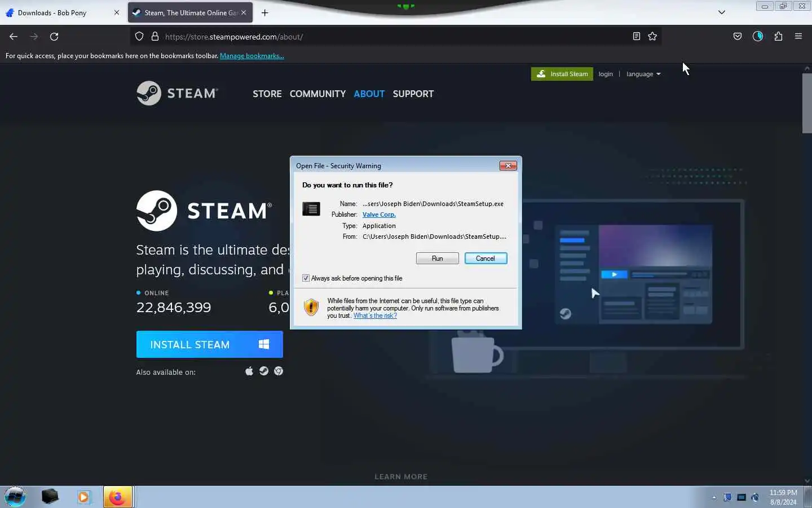Open the Firefox hamburger menu
The width and height of the screenshot is (812, 508).
tap(798, 37)
